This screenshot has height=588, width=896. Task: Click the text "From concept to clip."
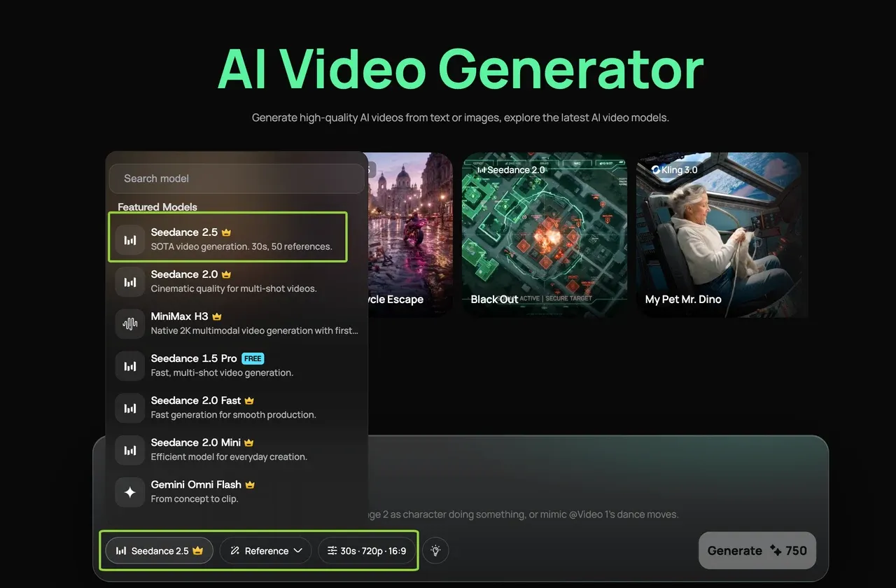(x=195, y=498)
